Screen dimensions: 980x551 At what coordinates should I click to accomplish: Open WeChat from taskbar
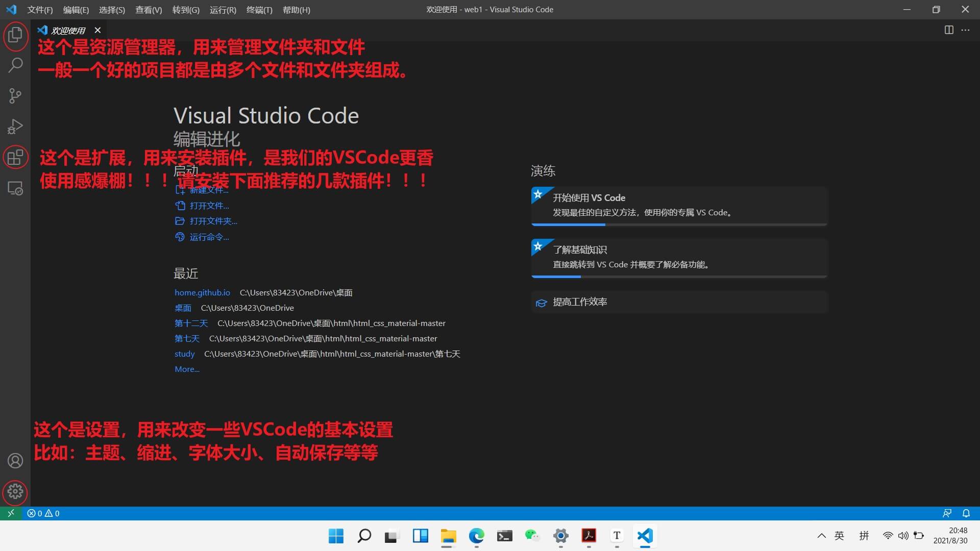tap(532, 536)
